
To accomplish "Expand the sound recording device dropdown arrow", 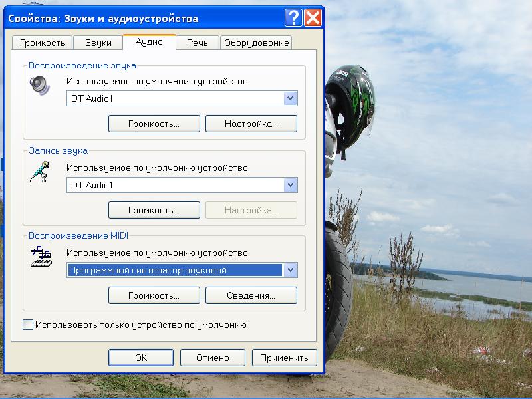I will click(291, 186).
